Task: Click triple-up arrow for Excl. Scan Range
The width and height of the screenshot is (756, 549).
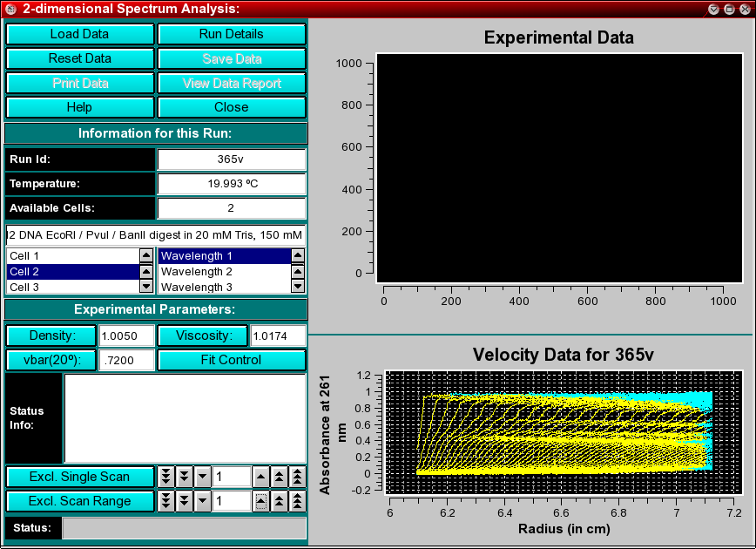Action: tap(297, 501)
